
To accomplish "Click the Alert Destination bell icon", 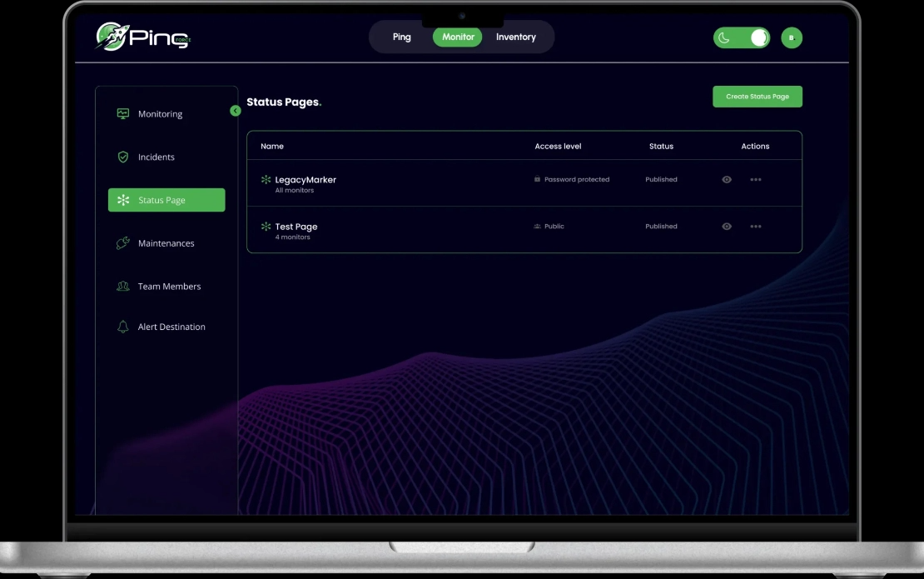I will pyautogui.click(x=122, y=327).
